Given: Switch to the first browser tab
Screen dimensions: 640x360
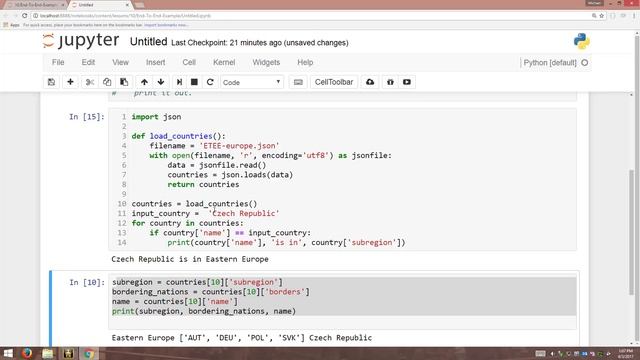Looking at the screenshot, I should coord(35,5).
